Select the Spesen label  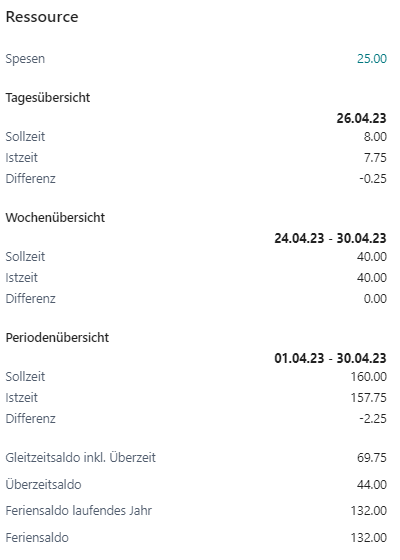pyautogui.click(x=25, y=59)
